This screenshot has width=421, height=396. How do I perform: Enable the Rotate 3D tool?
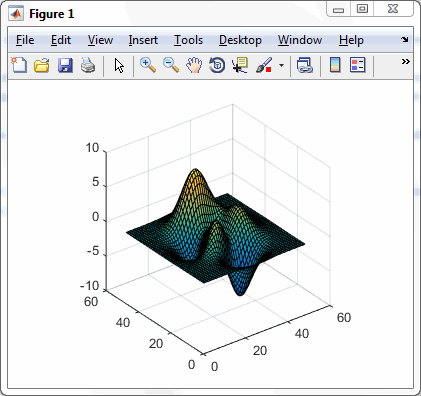tap(217, 65)
